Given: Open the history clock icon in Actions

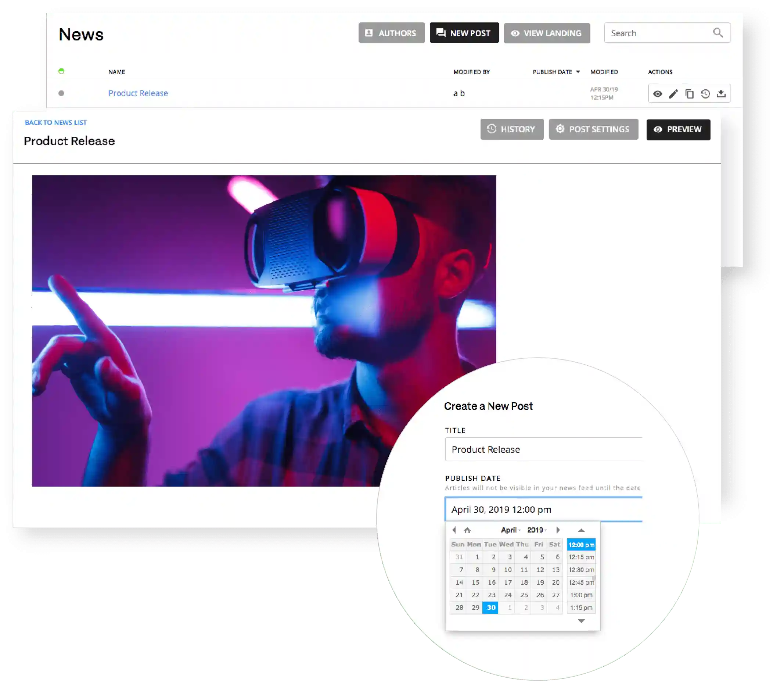Looking at the screenshot, I should click(705, 94).
